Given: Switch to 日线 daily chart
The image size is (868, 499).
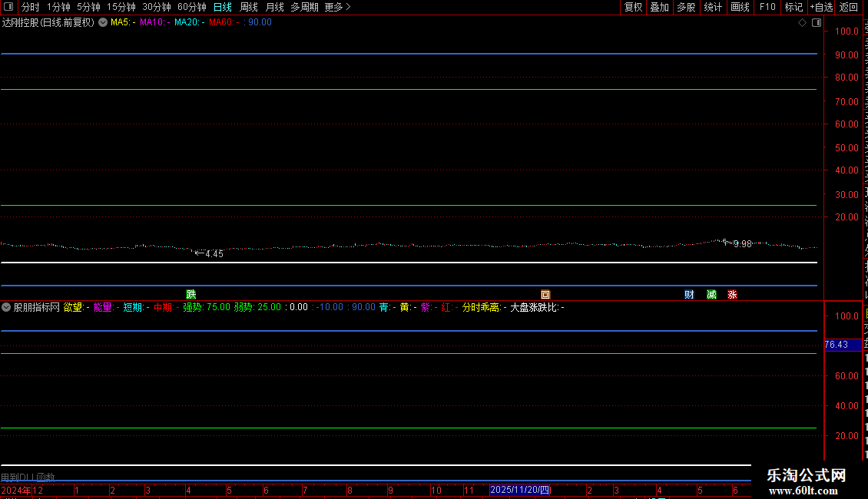Looking at the screenshot, I should pos(223,7).
